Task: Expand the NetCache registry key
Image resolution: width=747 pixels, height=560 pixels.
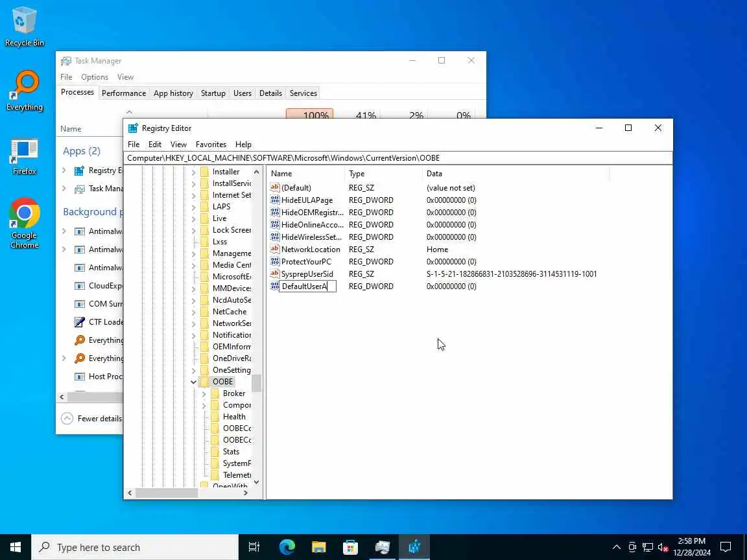Action: [x=193, y=312]
